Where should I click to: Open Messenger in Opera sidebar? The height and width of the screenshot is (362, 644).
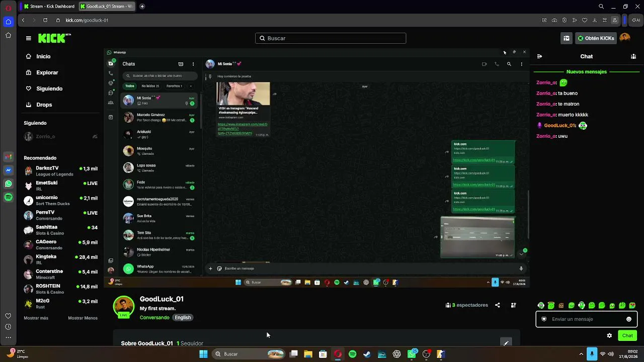(x=8, y=170)
